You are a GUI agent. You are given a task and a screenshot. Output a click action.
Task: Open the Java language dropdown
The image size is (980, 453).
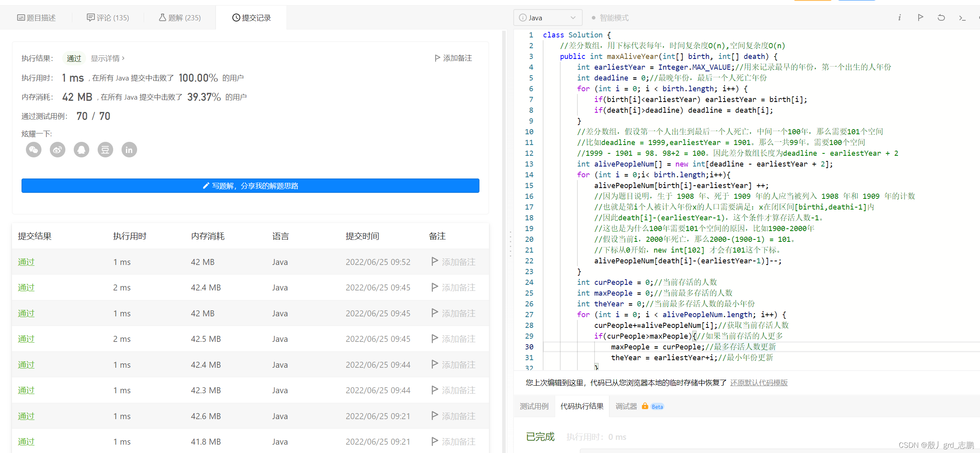click(x=548, y=18)
